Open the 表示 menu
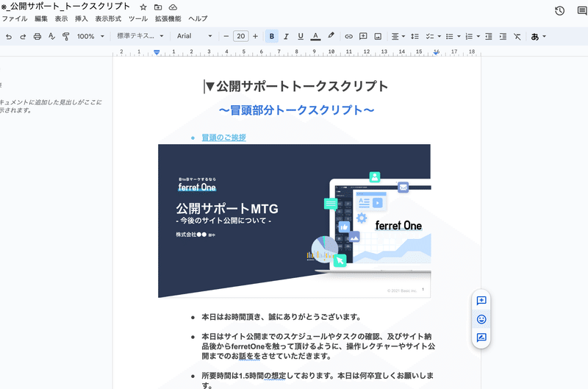The image size is (588, 389). (x=61, y=19)
